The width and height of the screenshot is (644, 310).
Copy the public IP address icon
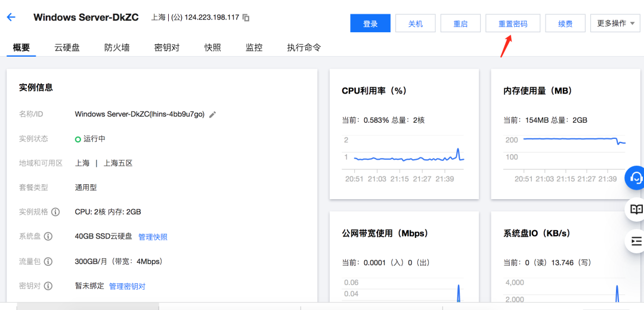coord(246,18)
